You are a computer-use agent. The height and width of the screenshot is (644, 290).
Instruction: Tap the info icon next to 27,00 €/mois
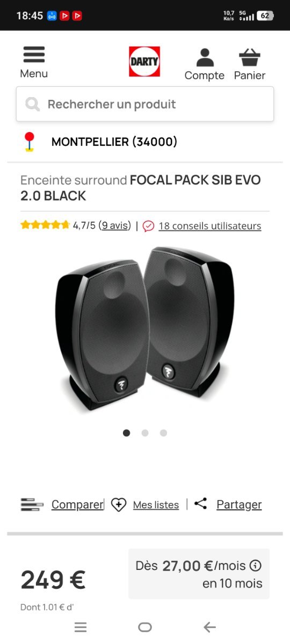tap(256, 566)
